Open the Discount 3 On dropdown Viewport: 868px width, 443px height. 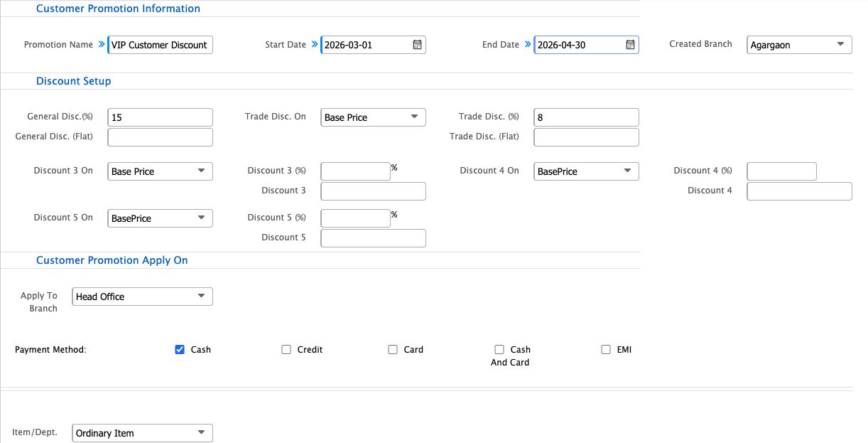(x=160, y=171)
